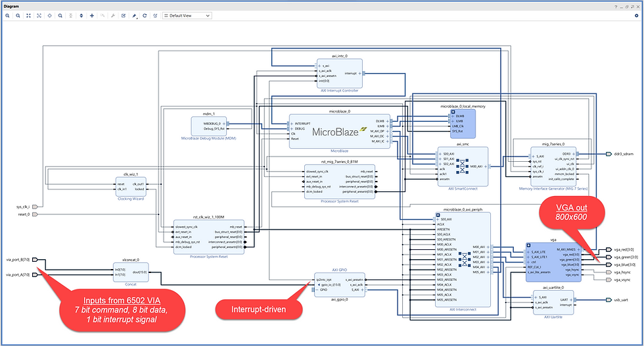Click the Make External toolbar icon
The image size is (644, 346).
(x=103, y=16)
